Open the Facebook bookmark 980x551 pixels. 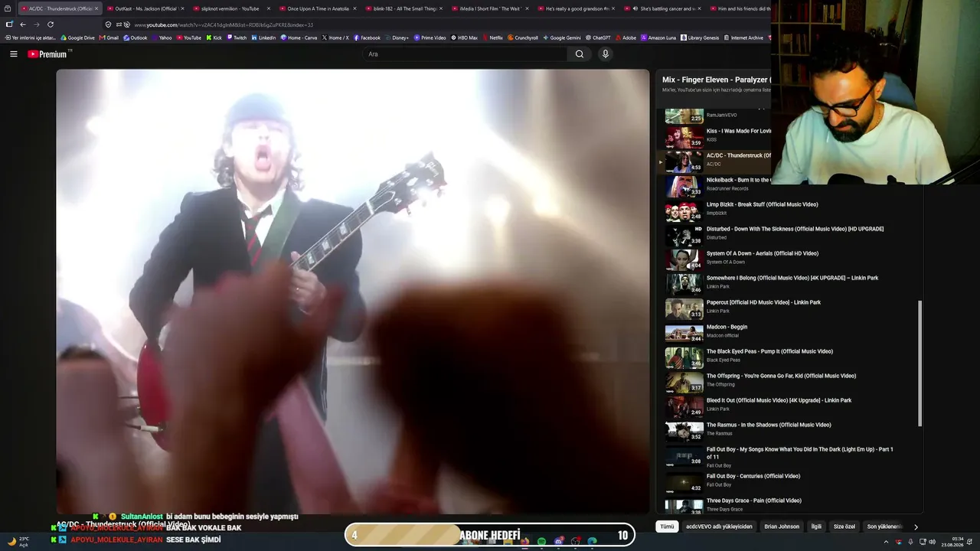click(367, 37)
